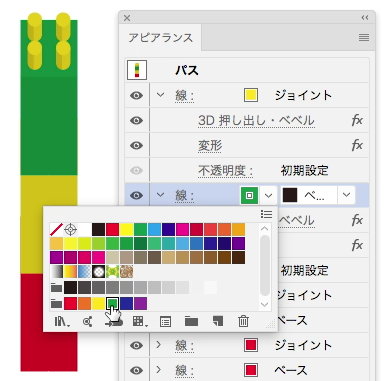390x381 pixels.
Task: Click fx icon on 変形 row
Action: click(x=357, y=145)
